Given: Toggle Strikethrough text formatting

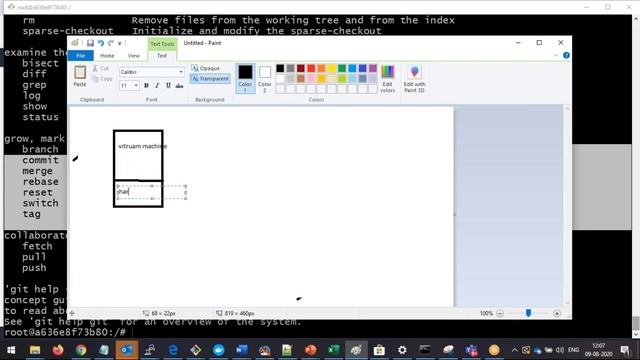Looking at the screenshot, I should tap(179, 85).
